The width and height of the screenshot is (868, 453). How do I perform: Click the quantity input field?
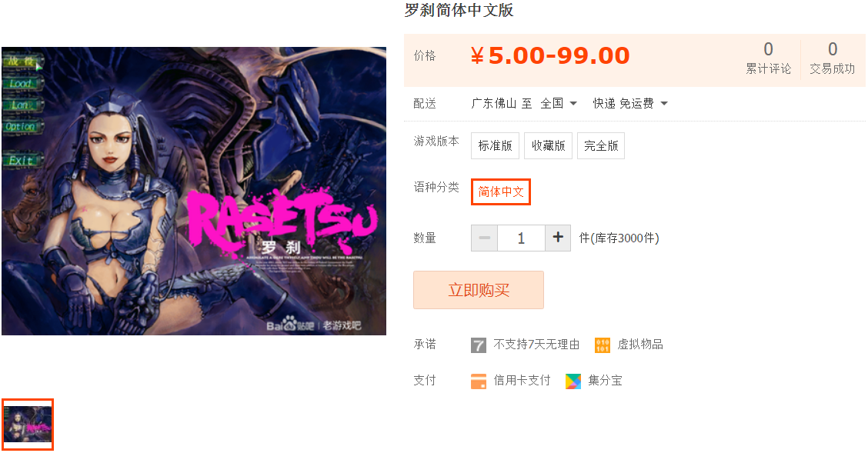[521, 238]
